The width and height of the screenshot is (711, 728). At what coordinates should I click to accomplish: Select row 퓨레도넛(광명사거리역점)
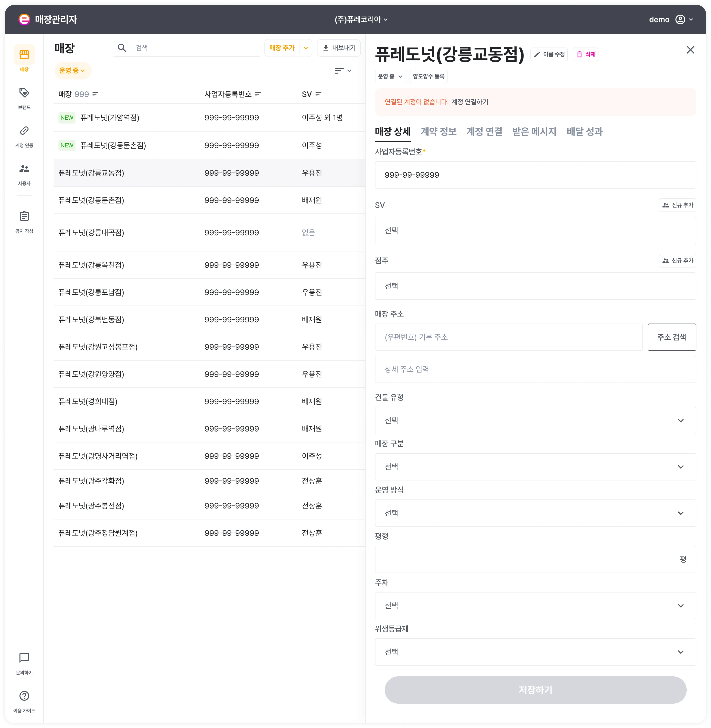click(x=209, y=456)
